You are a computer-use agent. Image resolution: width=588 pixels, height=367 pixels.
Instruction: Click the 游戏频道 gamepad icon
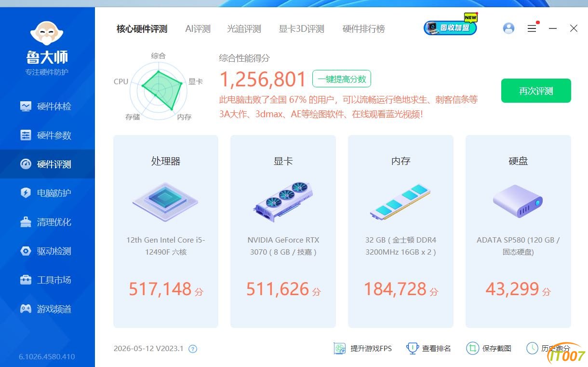coord(26,309)
